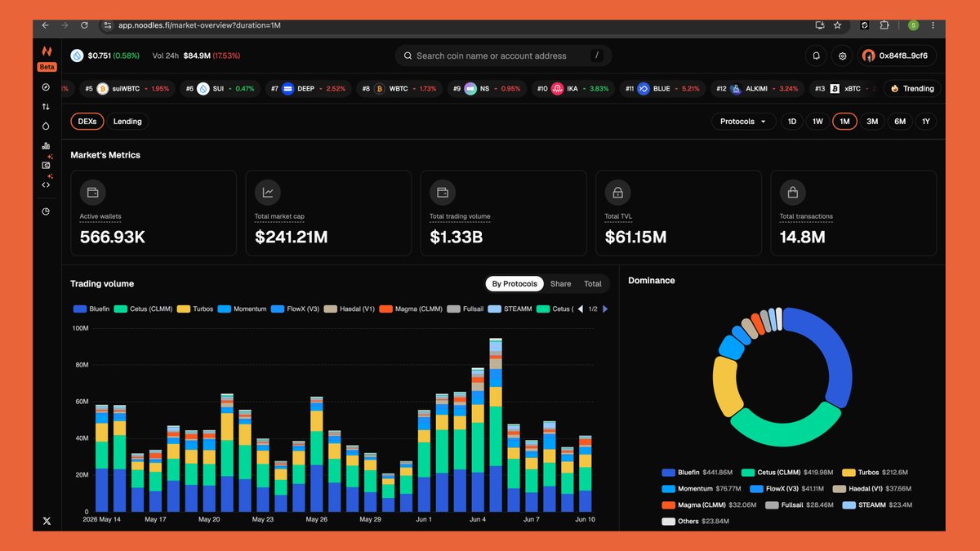Image resolution: width=980 pixels, height=551 pixels.
Task: Go back in the browser
Action: [46, 25]
